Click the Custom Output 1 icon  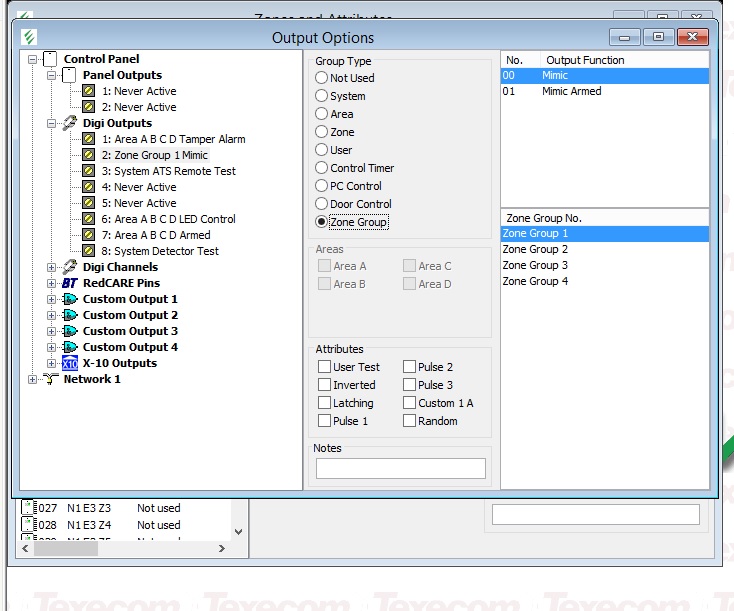(x=69, y=299)
